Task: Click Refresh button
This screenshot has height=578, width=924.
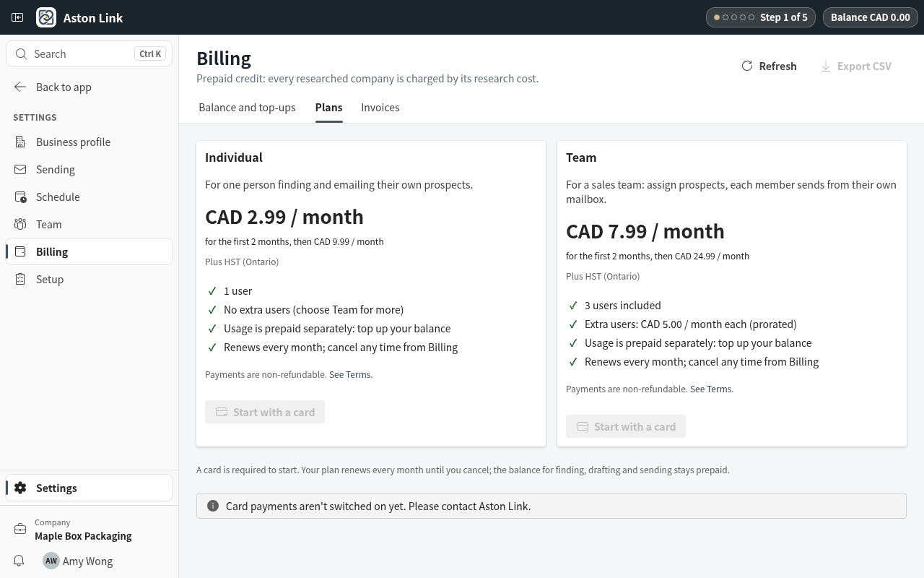Action: tap(769, 66)
